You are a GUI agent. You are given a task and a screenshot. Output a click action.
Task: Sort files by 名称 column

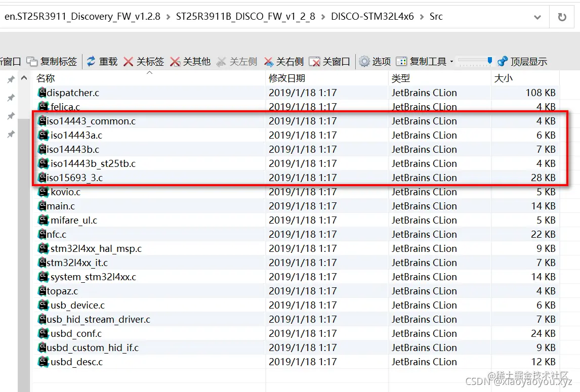coord(149,78)
